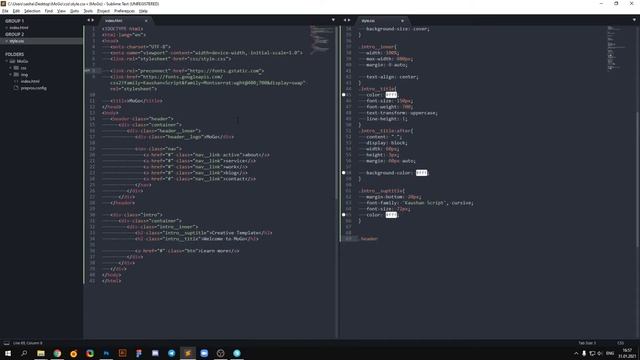This screenshot has width=640, height=360.
Task: Open the Selection menu
Action: [32, 11]
